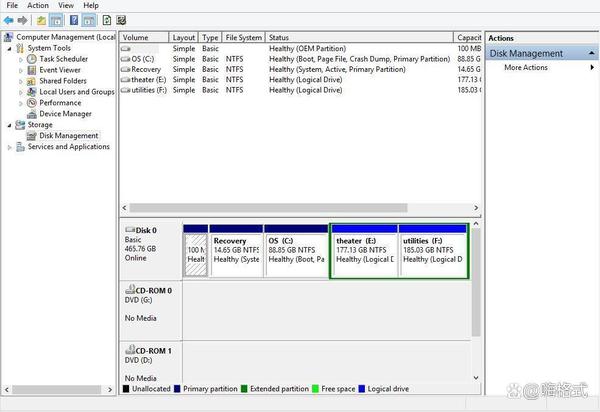The image size is (600, 412).
Task: Sort by the Layout column header
Action: [x=183, y=37]
